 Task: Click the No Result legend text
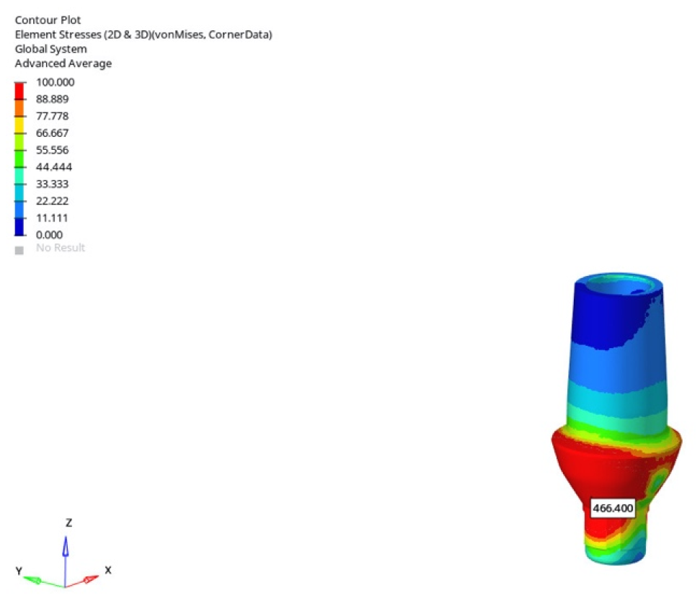[x=61, y=248]
